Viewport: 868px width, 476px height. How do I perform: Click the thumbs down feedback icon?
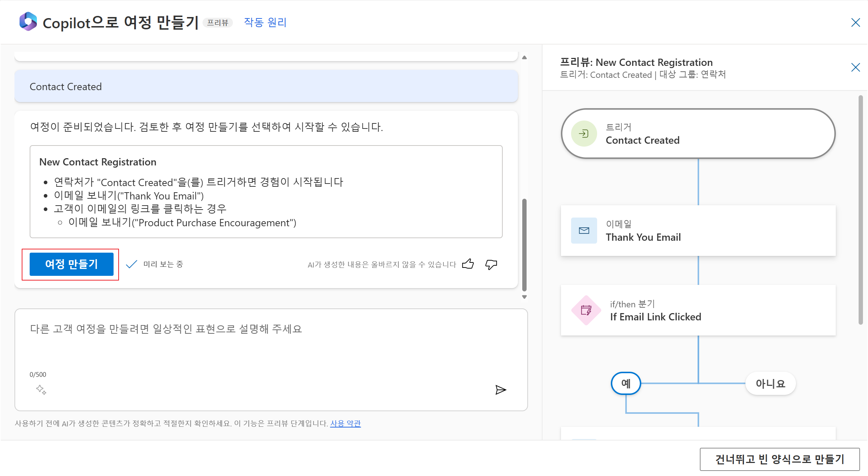coord(491,265)
